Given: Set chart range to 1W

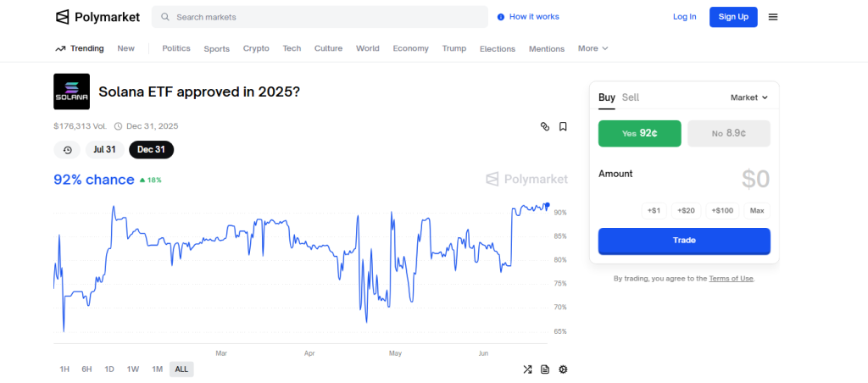Looking at the screenshot, I should point(133,369).
